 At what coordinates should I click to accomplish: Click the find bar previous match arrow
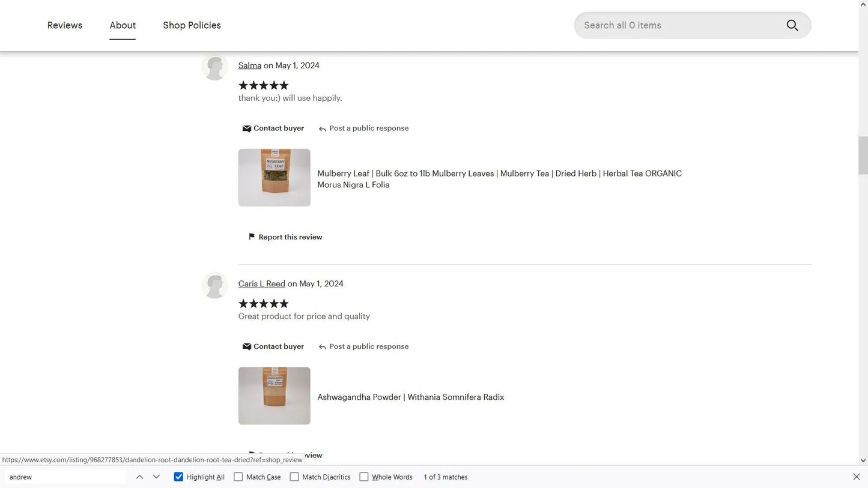pyautogui.click(x=139, y=477)
